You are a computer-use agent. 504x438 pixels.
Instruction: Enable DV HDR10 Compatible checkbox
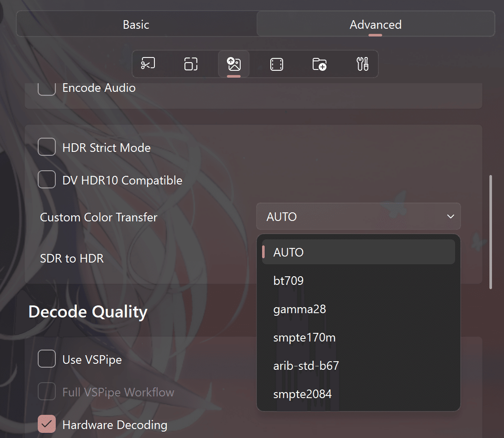tap(47, 179)
